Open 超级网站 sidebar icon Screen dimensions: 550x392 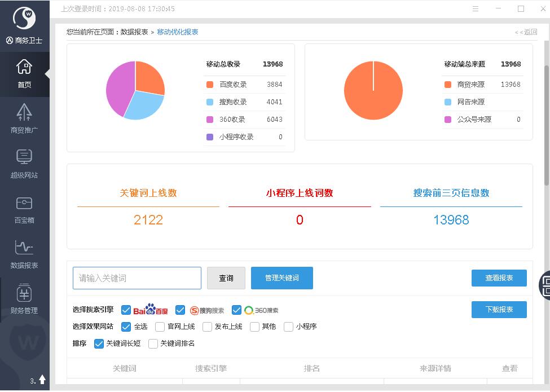pyautogui.click(x=24, y=157)
